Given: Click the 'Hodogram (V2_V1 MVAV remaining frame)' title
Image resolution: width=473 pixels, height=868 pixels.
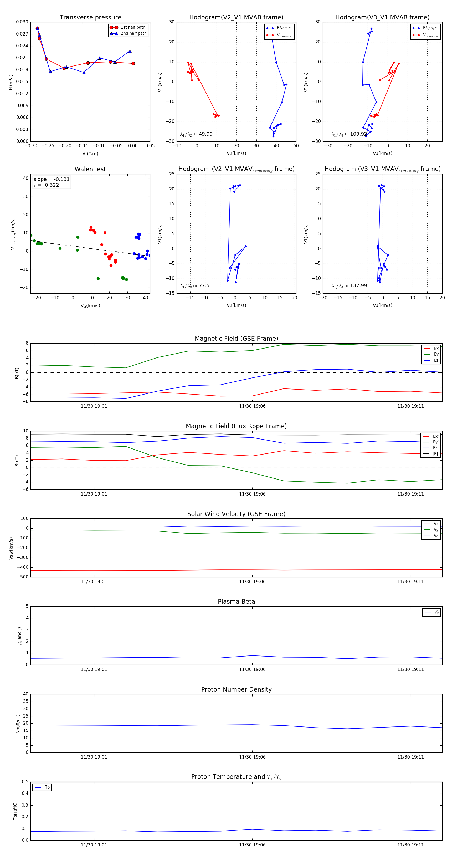Looking at the screenshot, I should [x=236, y=169].
